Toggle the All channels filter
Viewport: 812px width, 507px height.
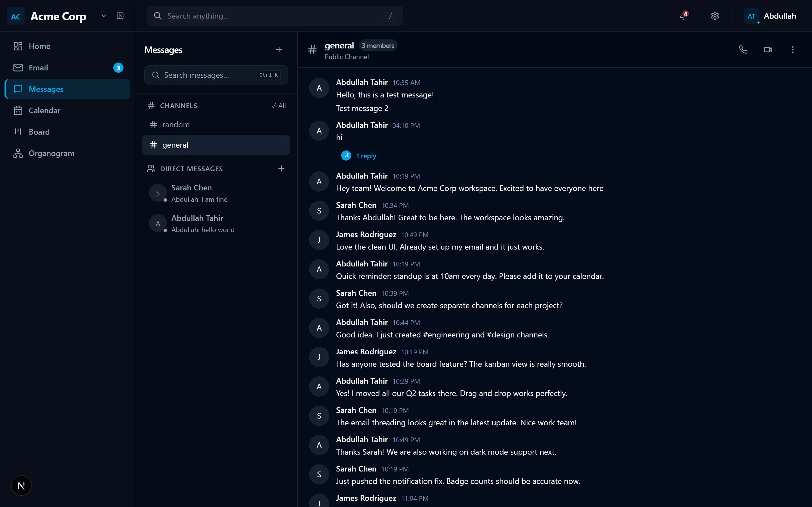click(x=279, y=106)
